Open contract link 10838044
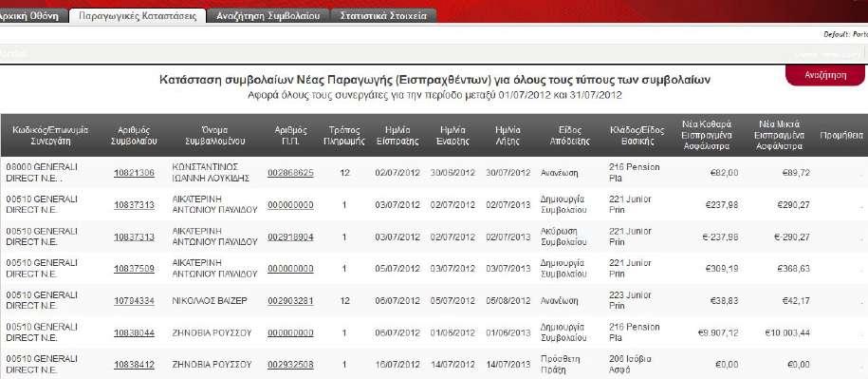This screenshot has width=868, height=379. point(134,333)
